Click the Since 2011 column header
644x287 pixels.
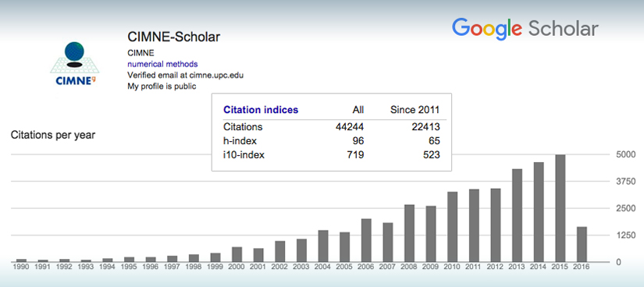tap(415, 110)
